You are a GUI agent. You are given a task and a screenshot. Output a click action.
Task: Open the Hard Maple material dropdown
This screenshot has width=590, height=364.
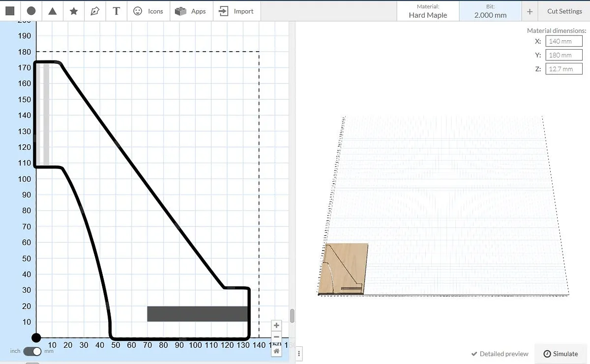tap(428, 11)
